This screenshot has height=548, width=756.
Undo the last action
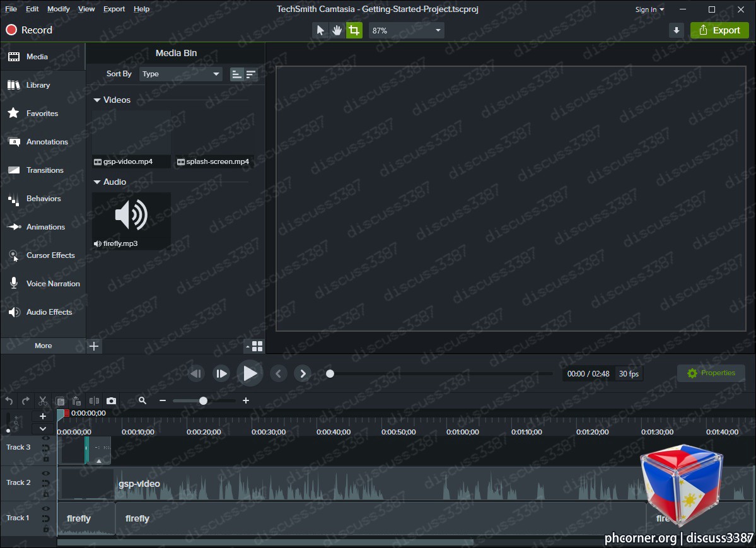click(x=9, y=401)
